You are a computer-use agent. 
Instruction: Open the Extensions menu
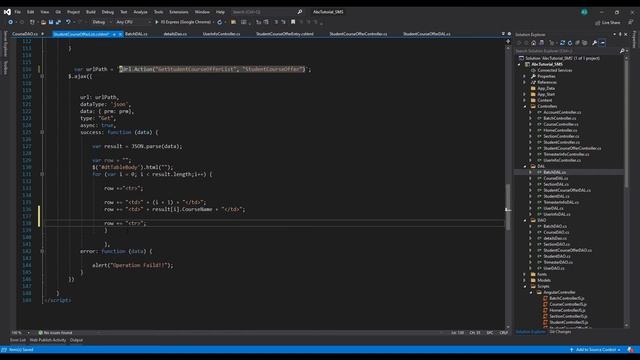point(179,12)
